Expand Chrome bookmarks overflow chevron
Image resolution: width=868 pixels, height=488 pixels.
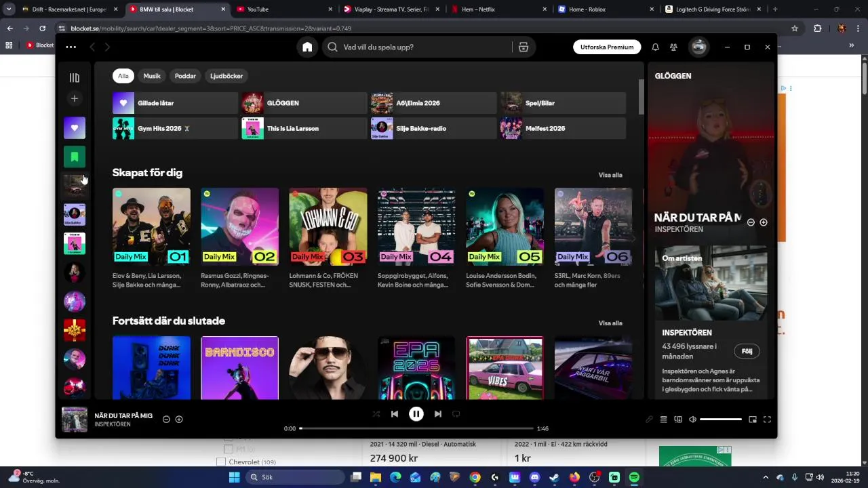tap(851, 45)
